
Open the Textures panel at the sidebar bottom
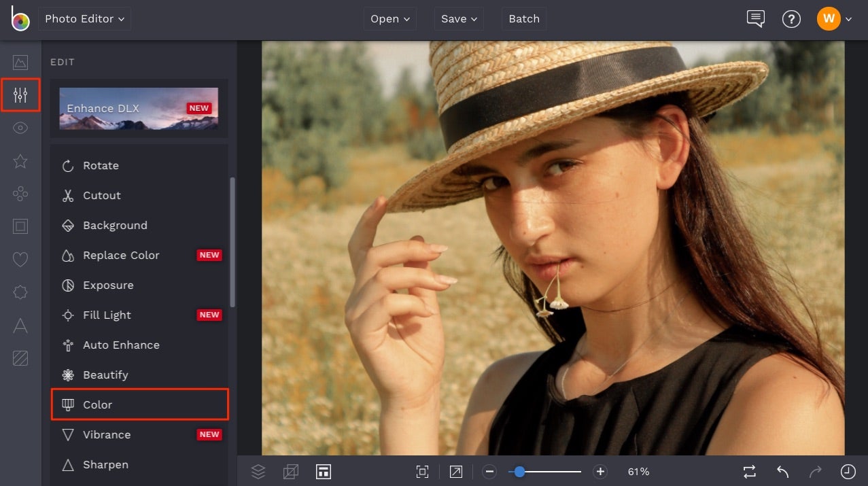point(20,358)
